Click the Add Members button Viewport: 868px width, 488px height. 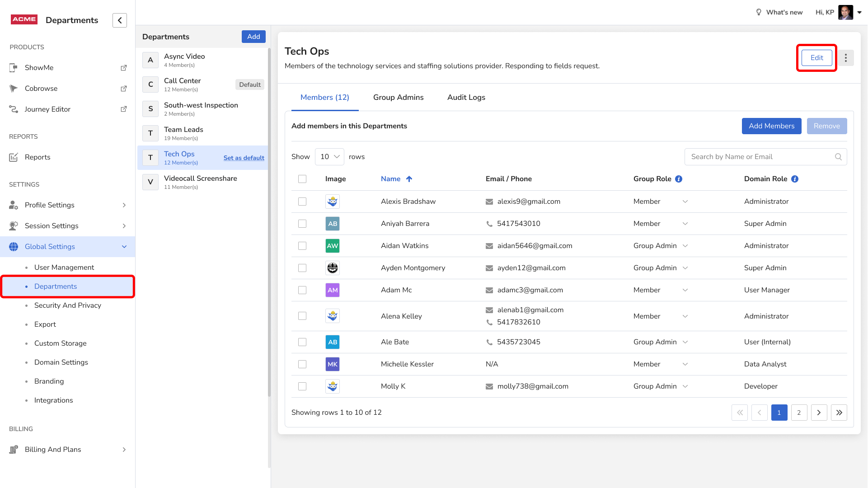771,126
